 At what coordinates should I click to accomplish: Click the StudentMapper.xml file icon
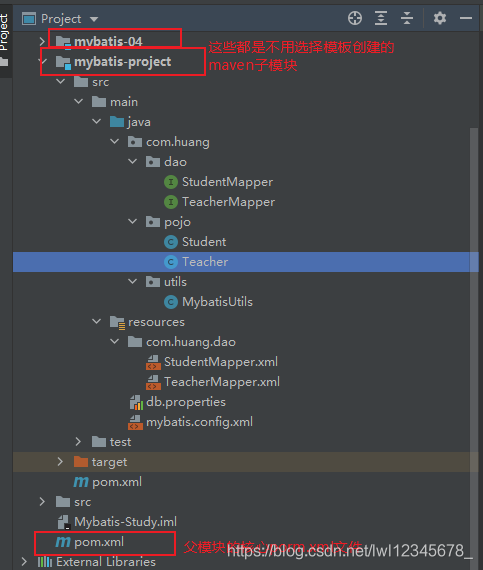pos(153,362)
